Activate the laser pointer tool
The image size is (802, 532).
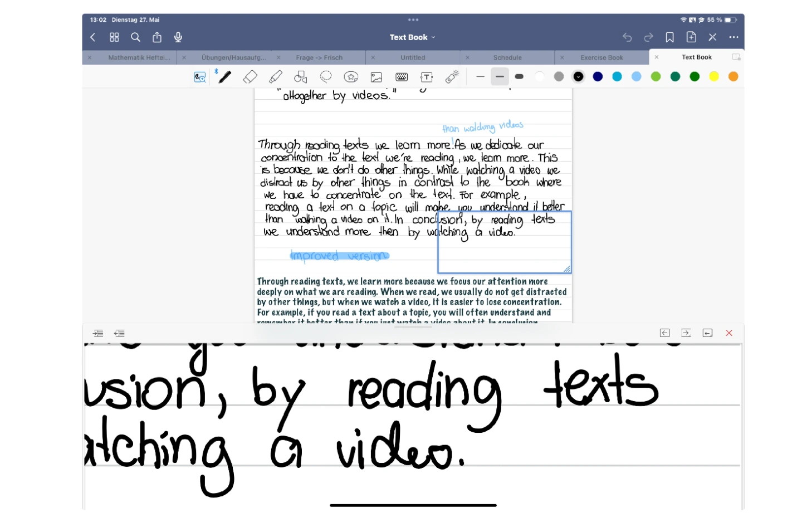click(452, 77)
